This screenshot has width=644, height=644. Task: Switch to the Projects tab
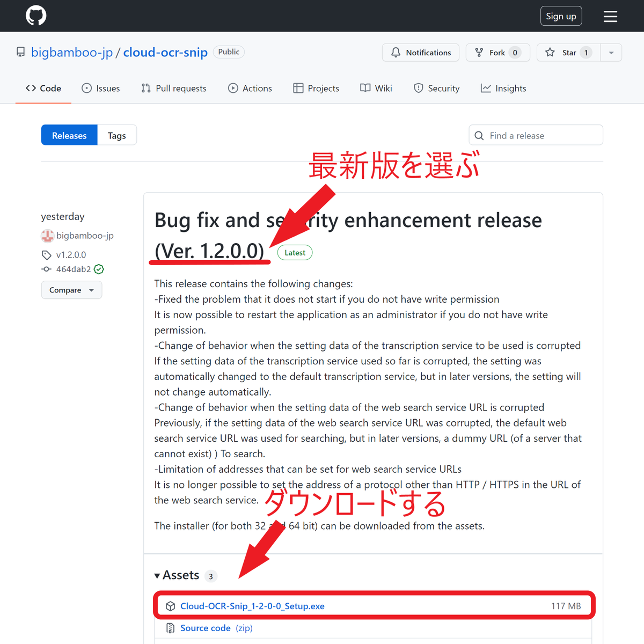316,88
